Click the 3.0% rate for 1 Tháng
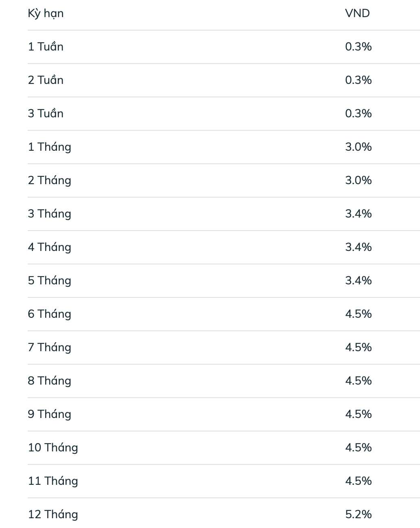420x528 pixels. [x=358, y=147]
